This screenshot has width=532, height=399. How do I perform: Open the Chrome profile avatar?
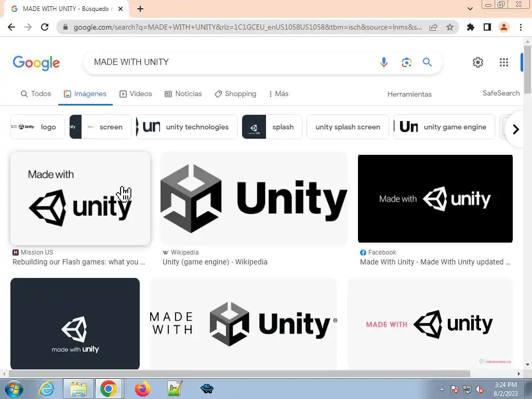click(504, 27)
